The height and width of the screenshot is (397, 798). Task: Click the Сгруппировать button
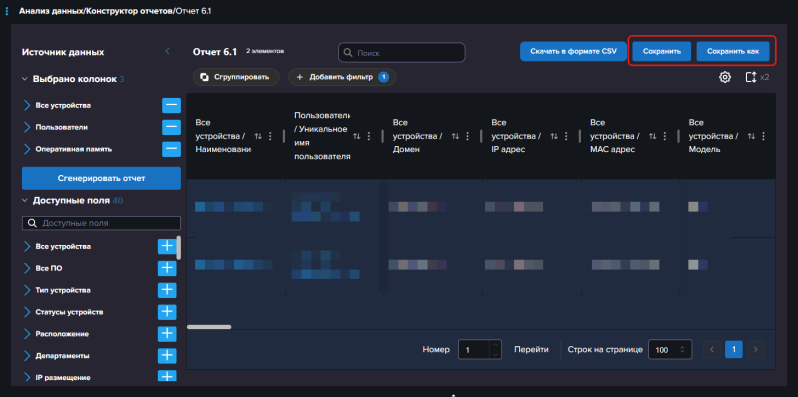tap(236, 77)
